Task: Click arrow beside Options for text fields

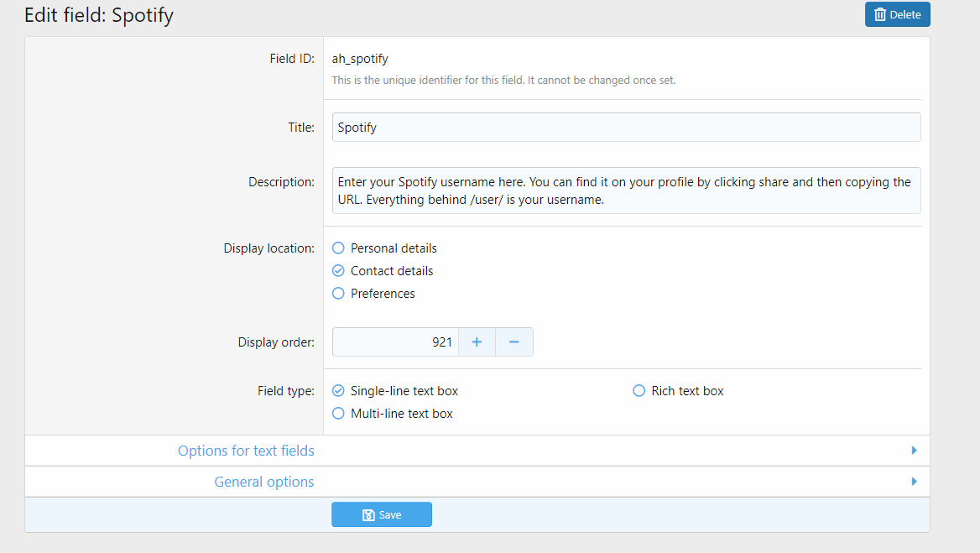Action: (915, 451)
